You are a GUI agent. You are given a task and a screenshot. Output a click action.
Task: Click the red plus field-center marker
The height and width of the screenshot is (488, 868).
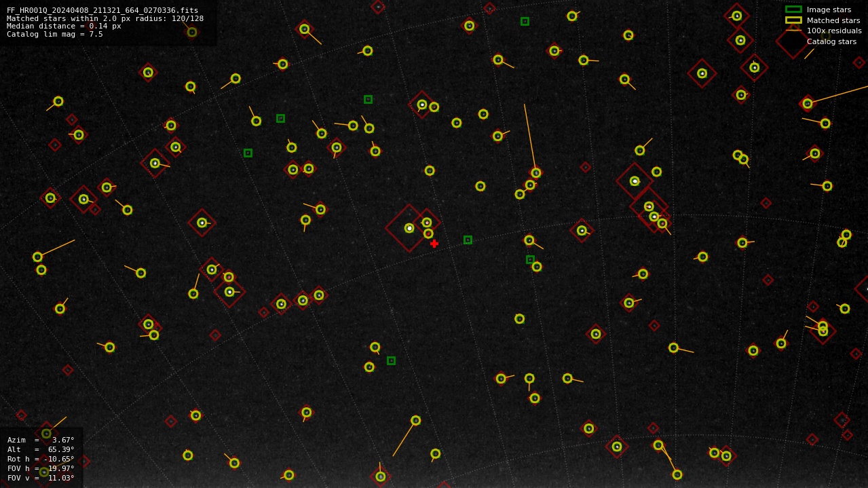pyautogui.click(x=434, y=244)
